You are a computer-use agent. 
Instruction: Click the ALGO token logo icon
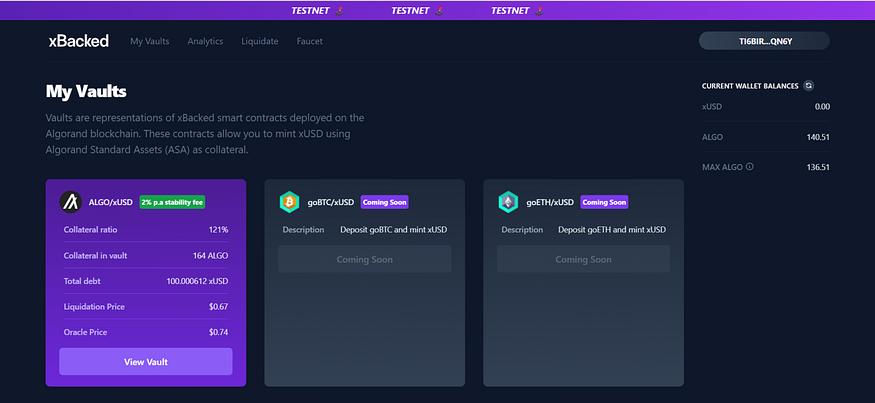tap(71, 202)
